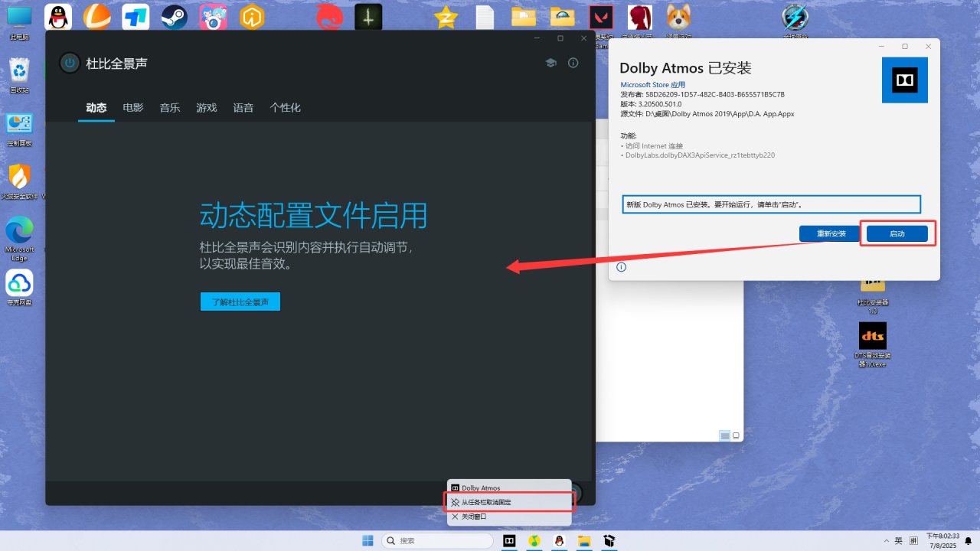
Task: Switch to the 游戏 tab
Action: (x=207, y=108)
